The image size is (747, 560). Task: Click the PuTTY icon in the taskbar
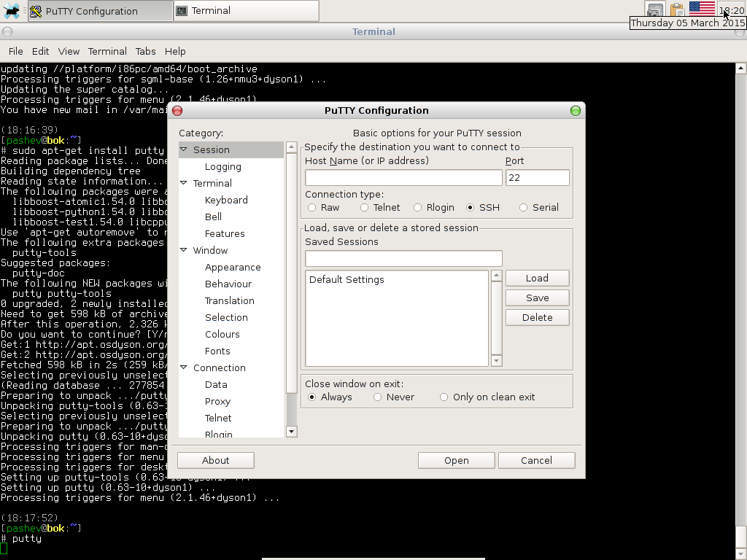(x=36, y=11)
